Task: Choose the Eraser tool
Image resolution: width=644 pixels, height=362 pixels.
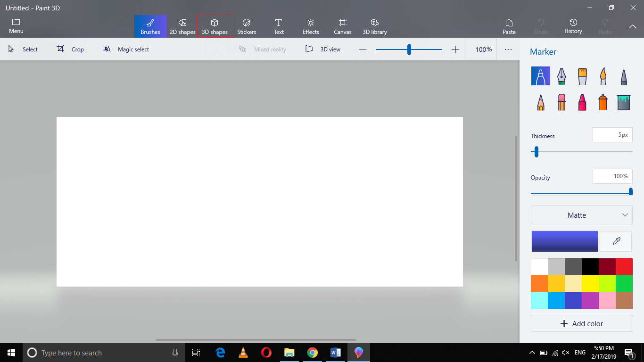Action: pyautogui.click(x=561, y=102)
